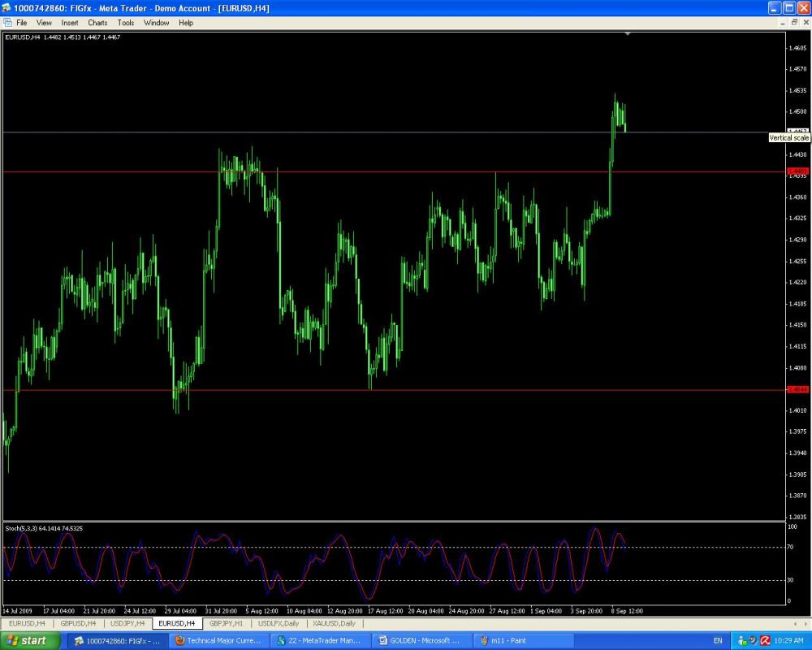
Task: Open the Help menu
Action: pyautogui.click(x=186, y=23)
